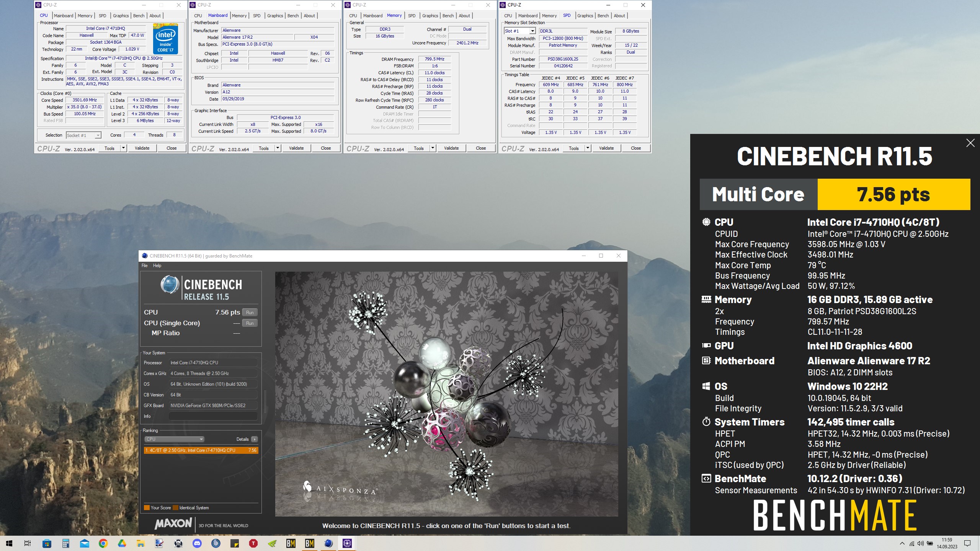This screenshot has width=980, height=551.
Task: Switch to Bench tab in CPU-tab CPU-Z window
Action: point(139,16)
